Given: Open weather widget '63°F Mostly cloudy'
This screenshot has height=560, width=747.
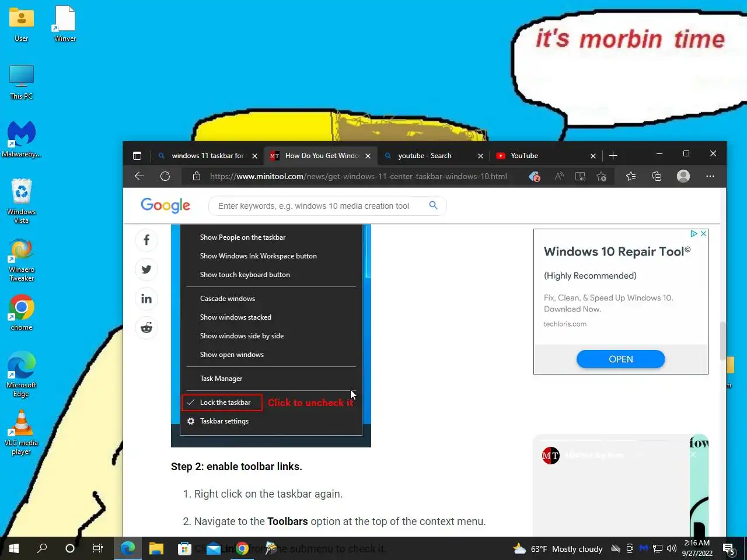Looking at the screenshot, I should tap(558, 548).
